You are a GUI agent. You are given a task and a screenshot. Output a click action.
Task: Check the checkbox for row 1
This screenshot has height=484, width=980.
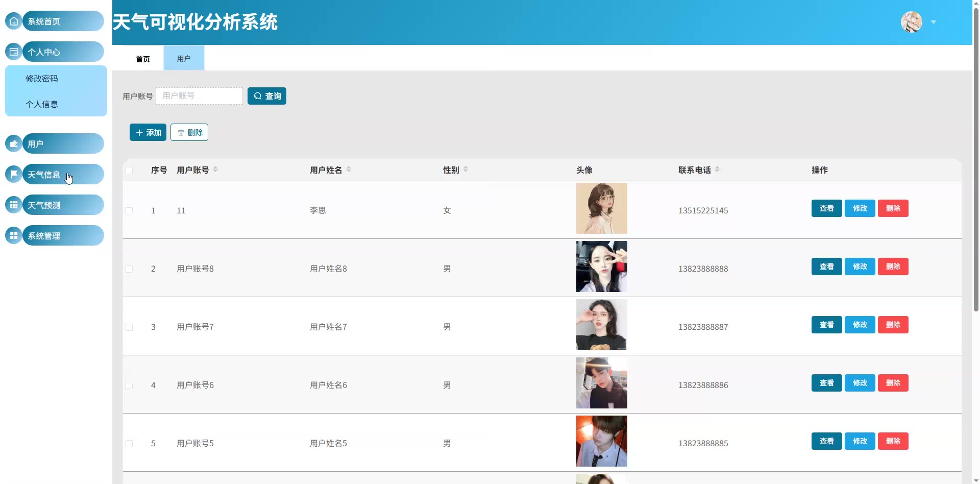[x=129, y=211]
